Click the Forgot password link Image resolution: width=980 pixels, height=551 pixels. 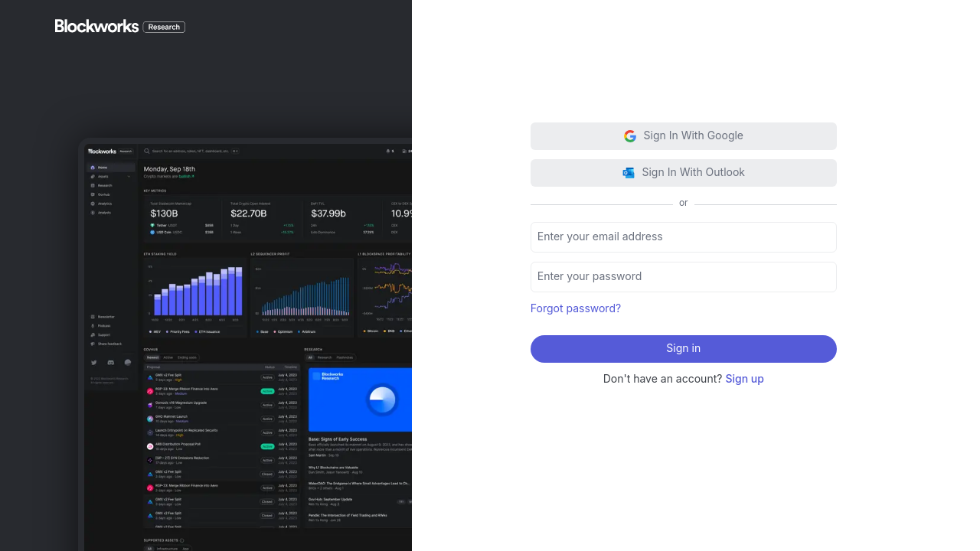point(576,308)
